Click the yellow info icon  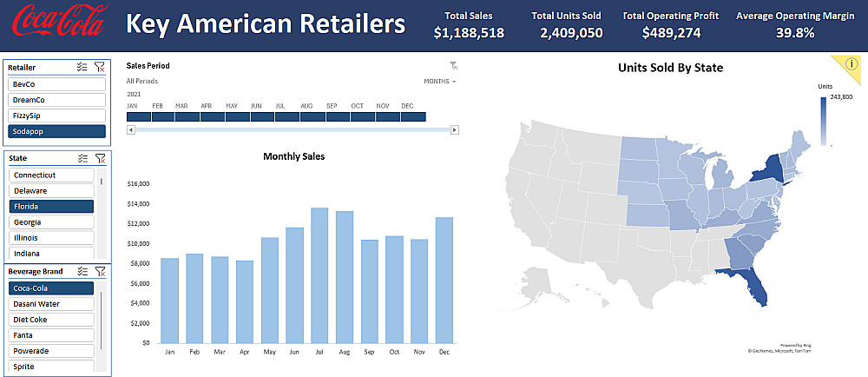(x=852, y=63)
